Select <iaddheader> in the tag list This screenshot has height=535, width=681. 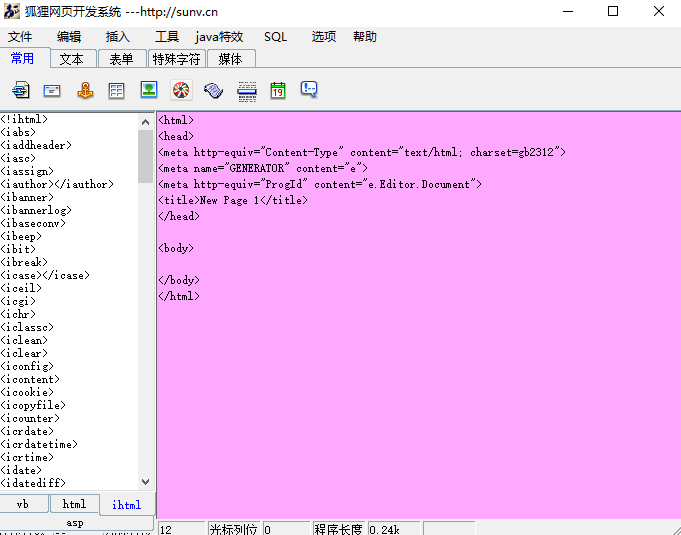pyautogui.click(x=36, y=145)
